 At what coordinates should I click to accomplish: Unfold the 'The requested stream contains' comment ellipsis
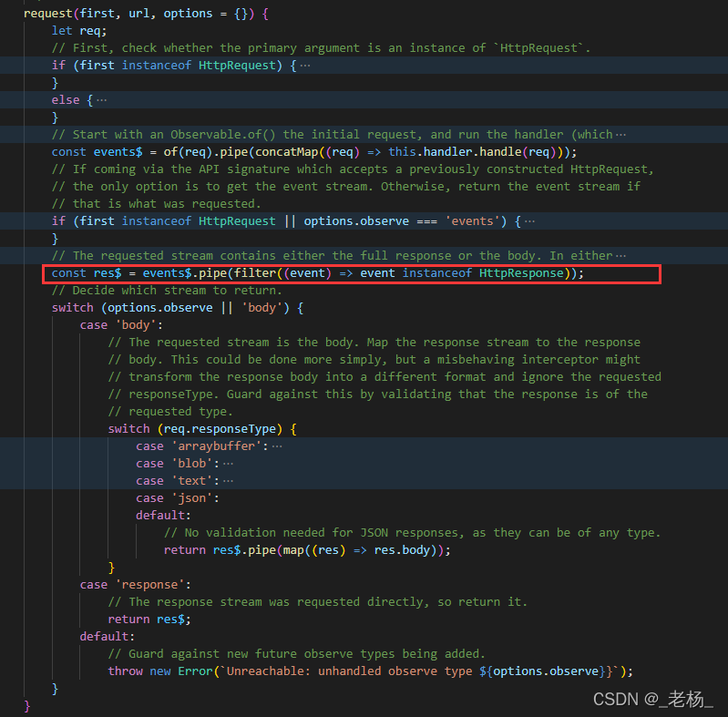pyautogui.click(x=620, y=256)
